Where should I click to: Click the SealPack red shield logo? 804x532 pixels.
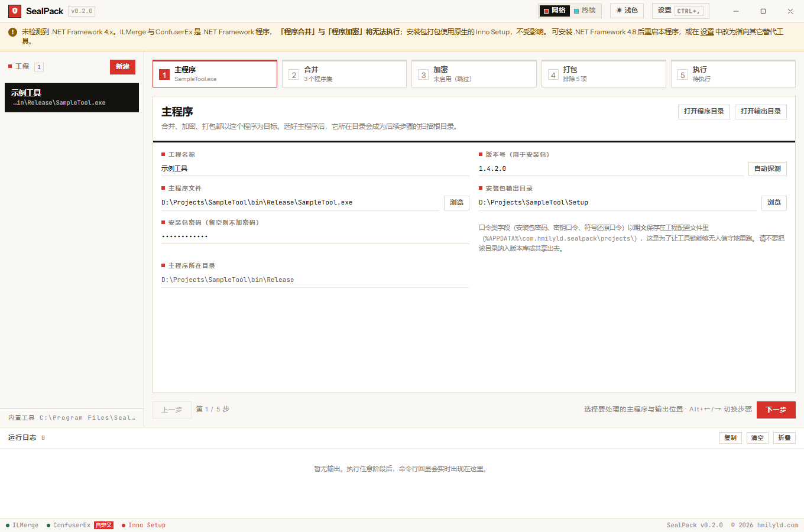15,11
